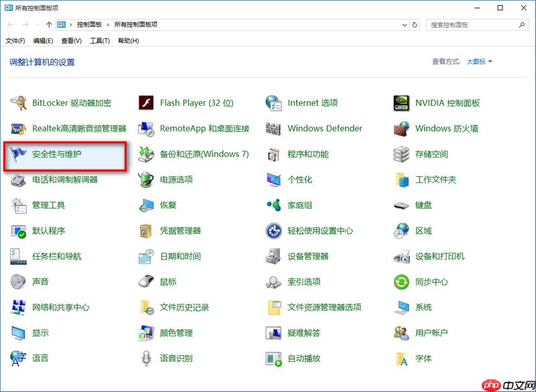This screenshot has height=392, width=536.
Task: Open Realtek高清晰音频管理器 icon
Action: coord(18,129)
